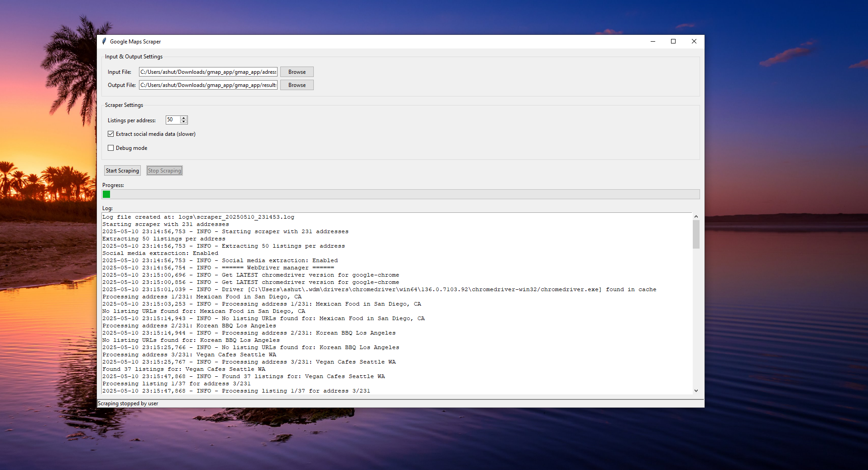The width and height of the screenshot is (868, 470).
Task: Click untimestamped line 'No listing URLs found for: Korean BBQ Los Angeles'
Action: pyautogui.click(x=191, y=341)
